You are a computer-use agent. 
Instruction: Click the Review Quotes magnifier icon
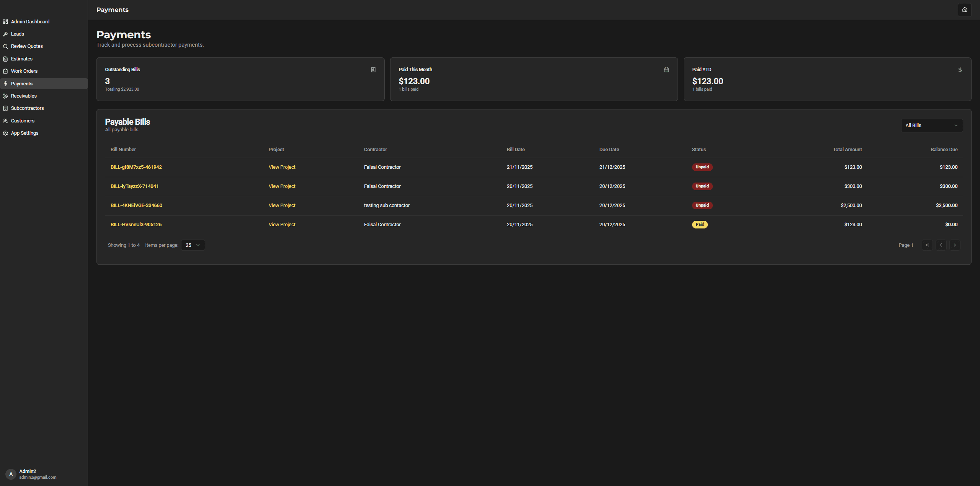(x=5, y=46)
